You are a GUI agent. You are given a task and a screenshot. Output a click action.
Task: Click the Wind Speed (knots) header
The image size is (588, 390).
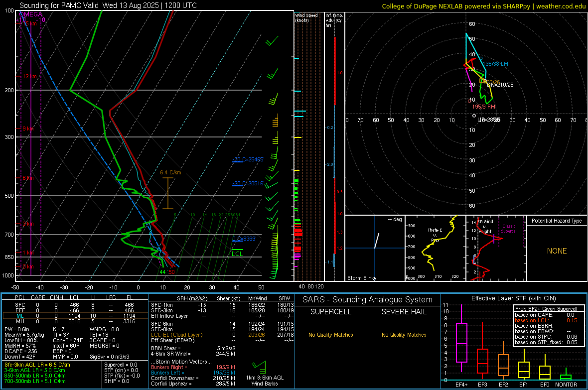(306, 17)
